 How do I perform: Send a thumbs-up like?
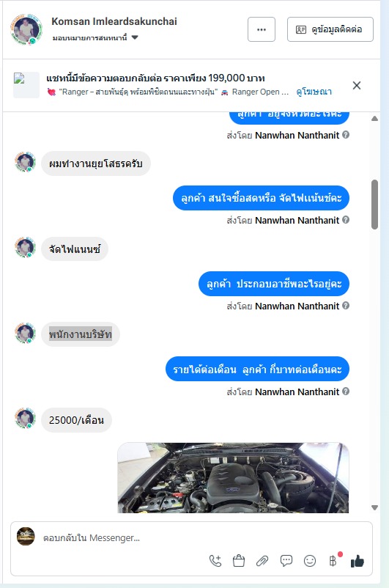[x=357, y=561]
